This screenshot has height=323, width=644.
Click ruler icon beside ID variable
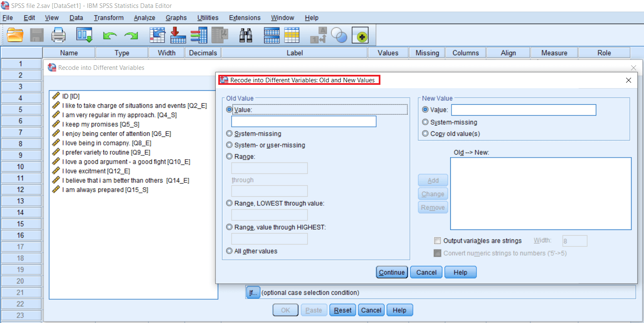click(56, 96)
